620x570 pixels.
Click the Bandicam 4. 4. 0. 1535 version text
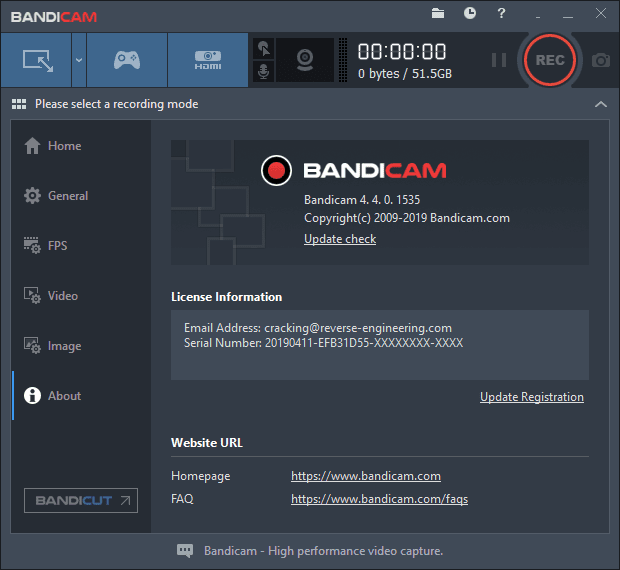pos(362,200)
